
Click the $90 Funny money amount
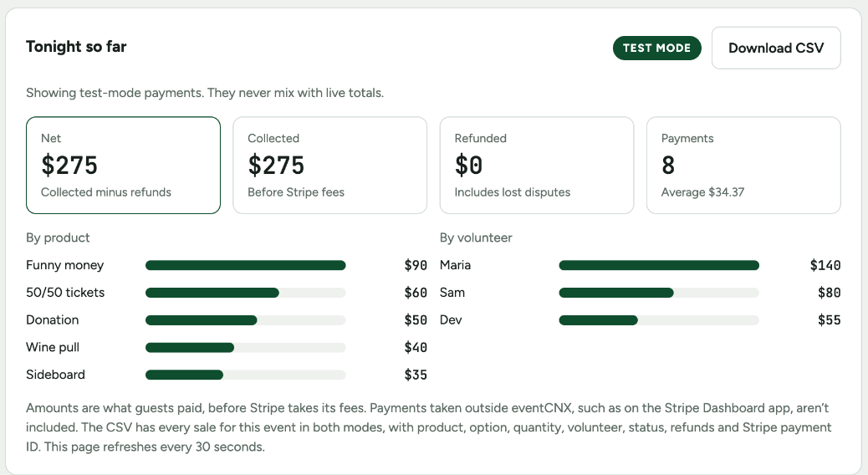[x=416, y=265]
